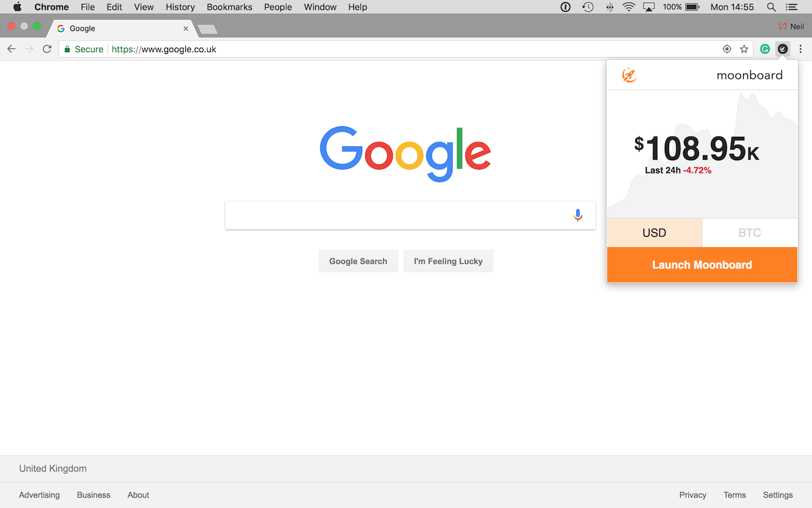Viewport: 812px width, 508px height.
Task: Click the United Kingdom footer text
Action: click(x=53, y=469)
